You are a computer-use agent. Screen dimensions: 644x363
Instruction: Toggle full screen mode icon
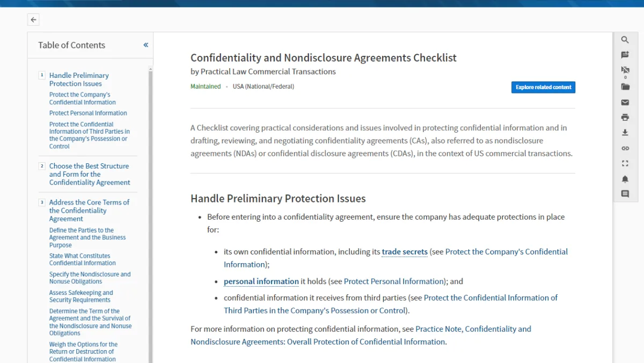[625, 163]
